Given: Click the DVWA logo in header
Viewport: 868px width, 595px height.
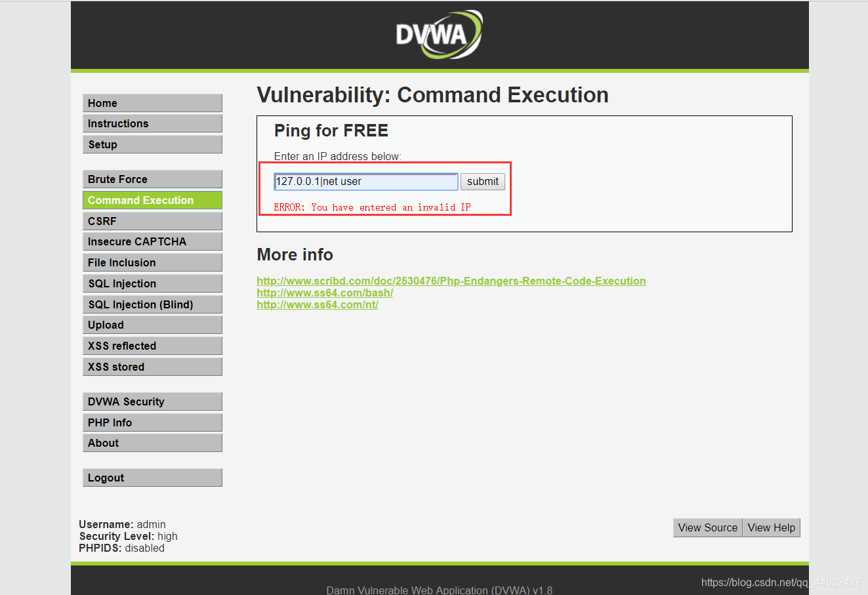Looking at the screenshot, I should point(439,34).
